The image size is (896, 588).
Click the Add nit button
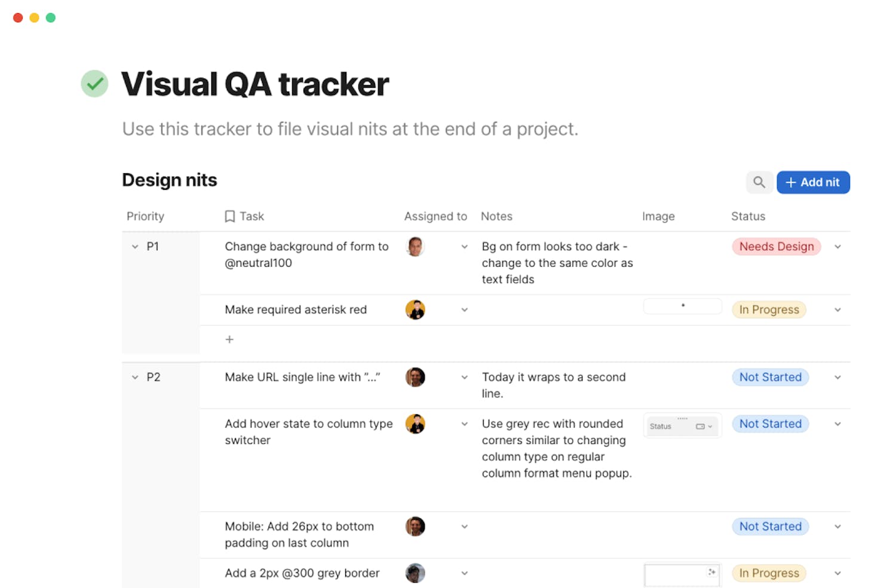812,182
